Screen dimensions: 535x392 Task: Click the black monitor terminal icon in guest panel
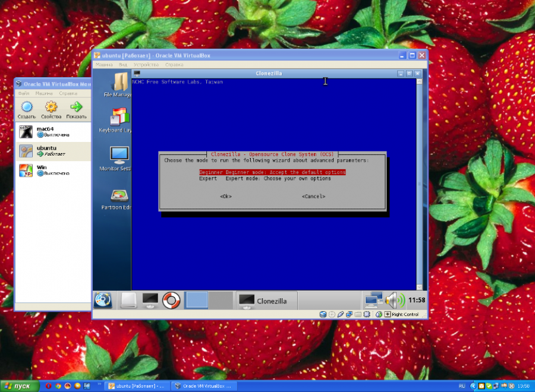[150, 301]
